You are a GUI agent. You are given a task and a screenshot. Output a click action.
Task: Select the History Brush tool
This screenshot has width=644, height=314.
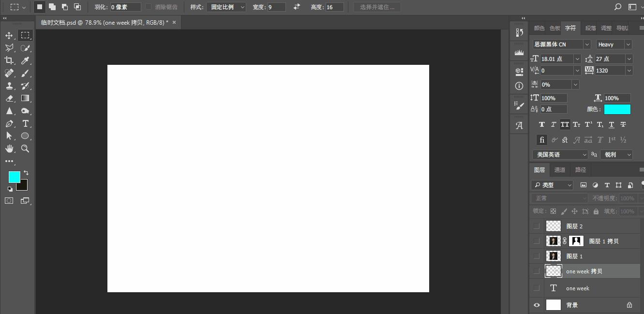pos(25,86)
